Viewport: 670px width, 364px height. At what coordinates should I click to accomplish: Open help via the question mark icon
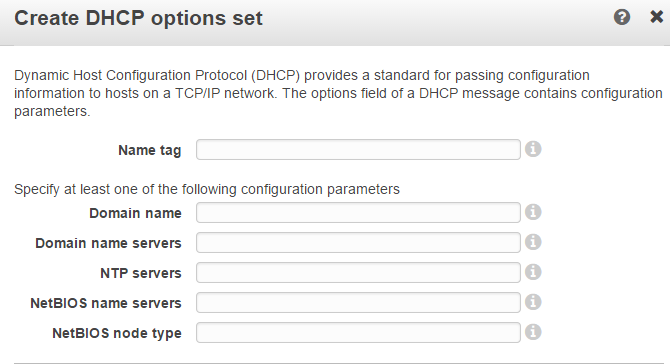point(622,17)
